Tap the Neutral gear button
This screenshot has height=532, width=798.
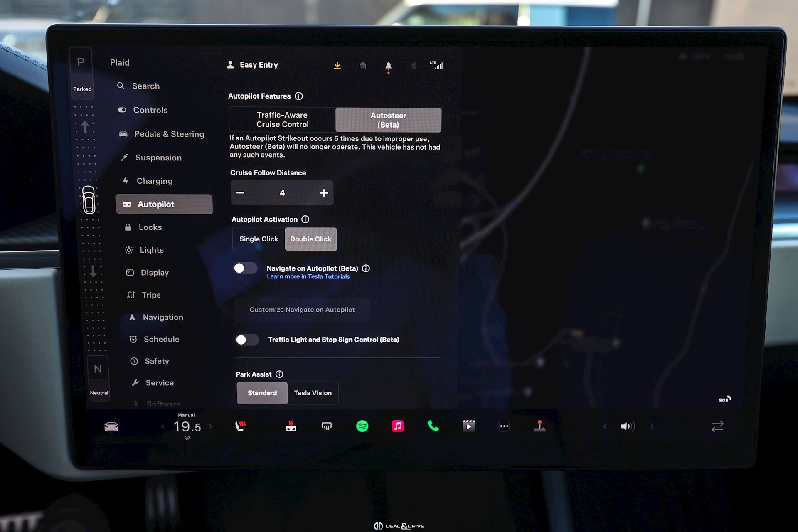click(x=99, y=379)
